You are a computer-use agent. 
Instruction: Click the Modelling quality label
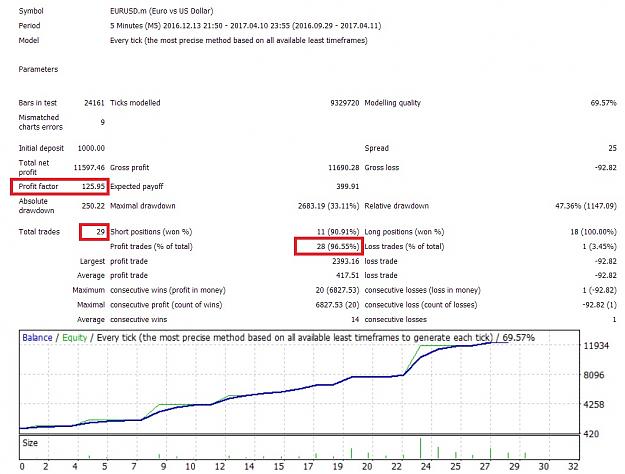click(x=393, y=103)
